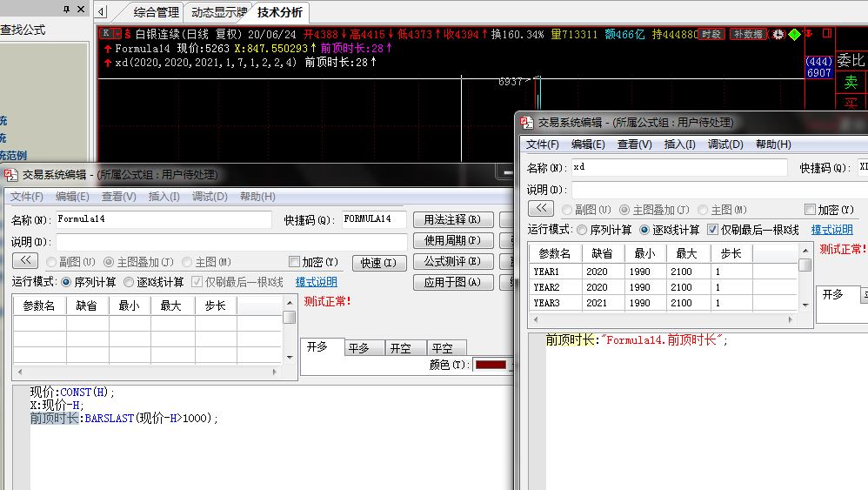
Task: Click the dark red 颜色 color swatch
Action: click(x=490, y=365)
